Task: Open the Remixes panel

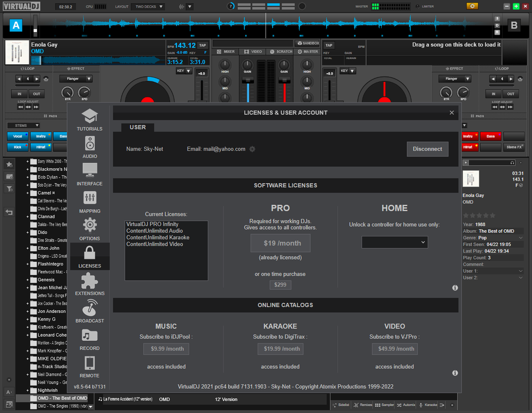Action: [x=363, y=405]
